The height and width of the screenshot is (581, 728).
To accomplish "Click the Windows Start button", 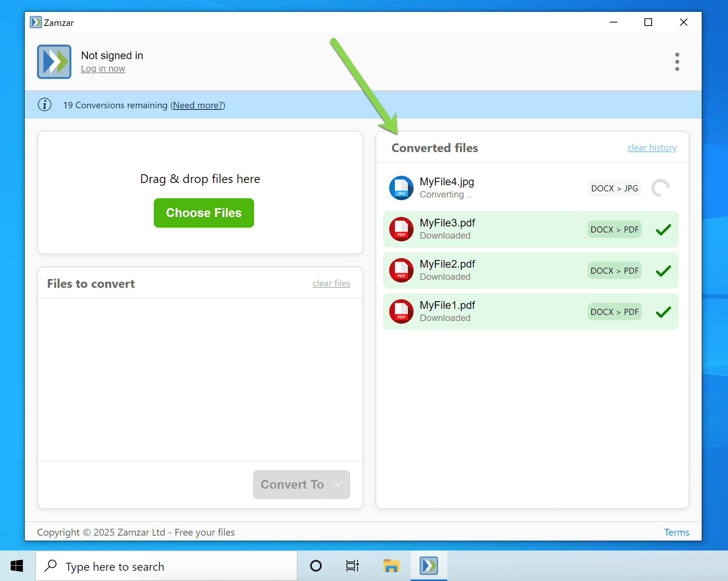I will click(x=16, y=566).
